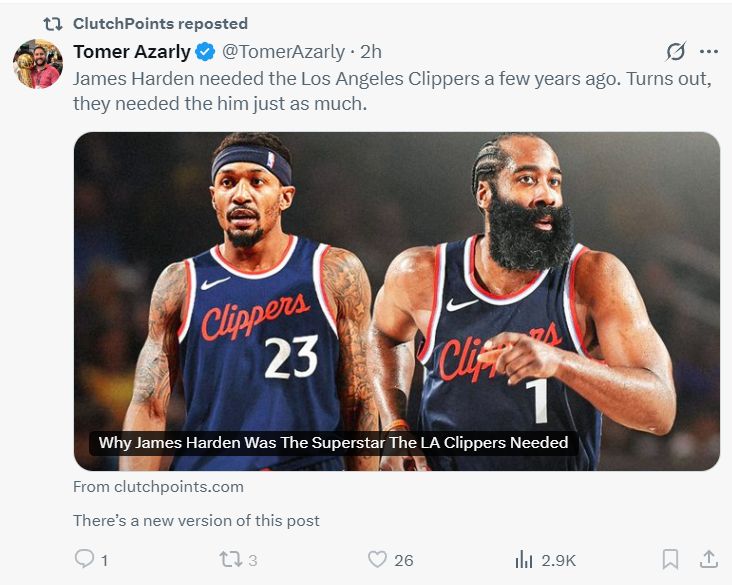732x585 pixels.
Task: Open Tomer Azarly display name link
Action: click(131, 52)
